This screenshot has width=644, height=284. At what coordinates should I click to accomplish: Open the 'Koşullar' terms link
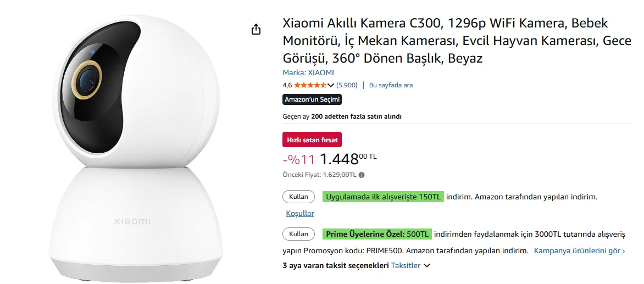[300, 213]
